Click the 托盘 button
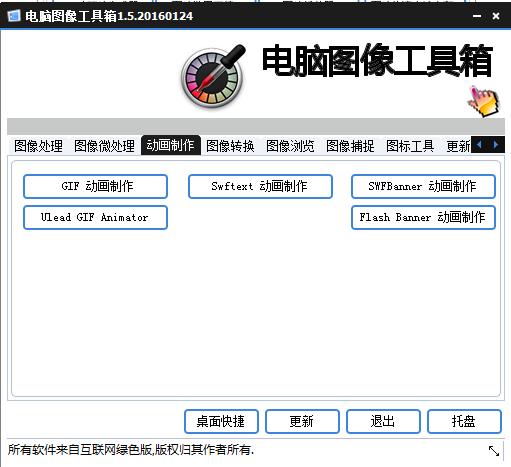 pyautogui.click(x=464, y=421)
